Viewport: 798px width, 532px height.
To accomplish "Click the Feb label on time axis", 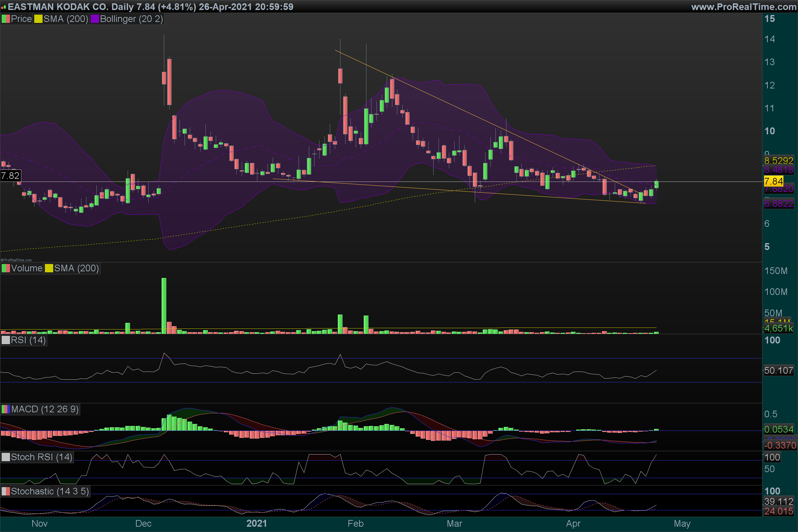I will (355, 523).
